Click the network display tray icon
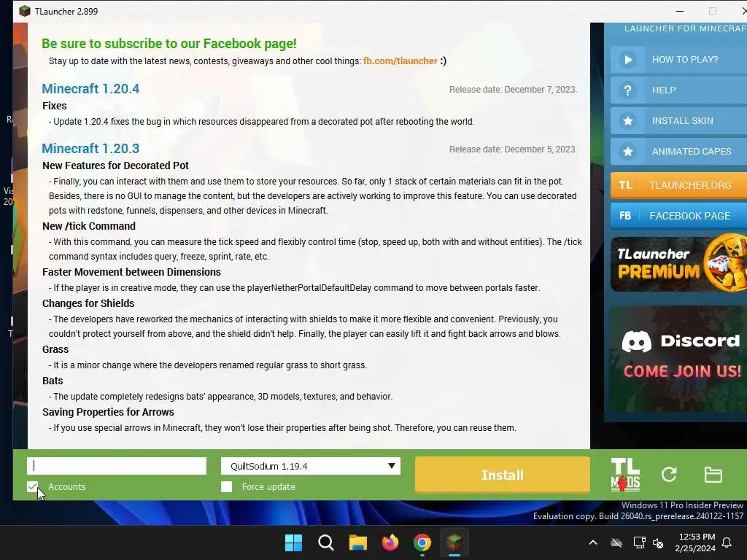 639,542
